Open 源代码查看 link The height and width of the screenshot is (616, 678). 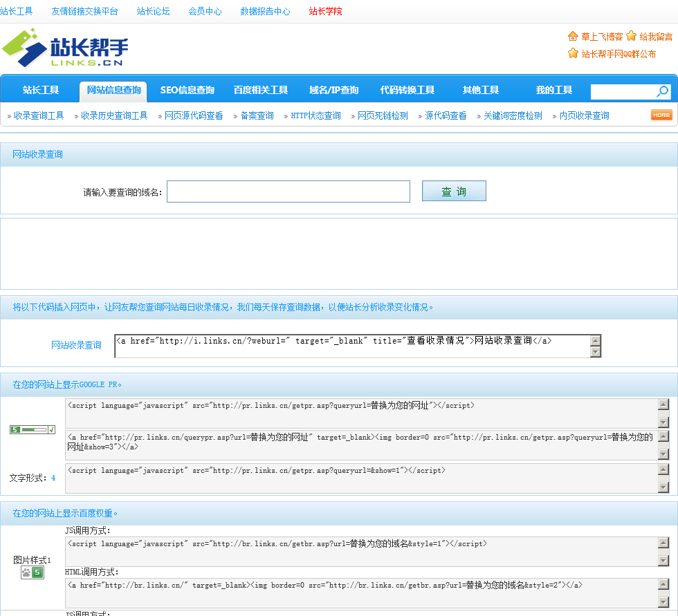pyautogui.click(x=446, y=115)
